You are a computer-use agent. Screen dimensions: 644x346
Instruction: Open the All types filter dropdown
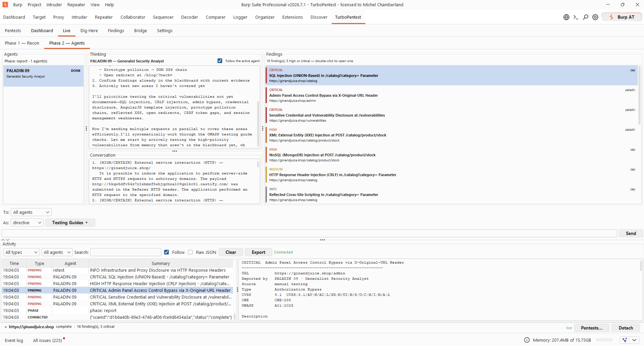[x=22, y=252]
